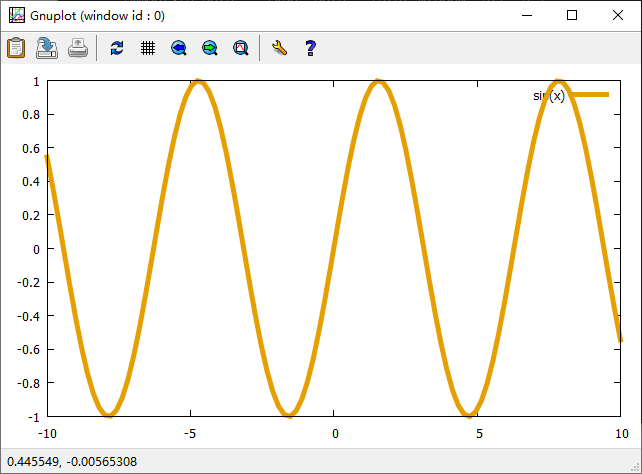Click the Gnuplot window icon in the title bar

pyautogui.click(x=17, y=16)
